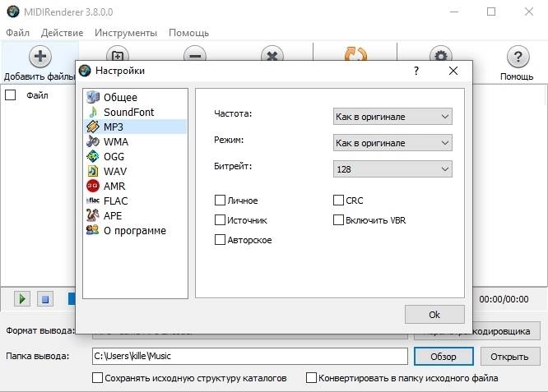
Task: Open the About (О программе) section
Action: [x=135, y=230]
